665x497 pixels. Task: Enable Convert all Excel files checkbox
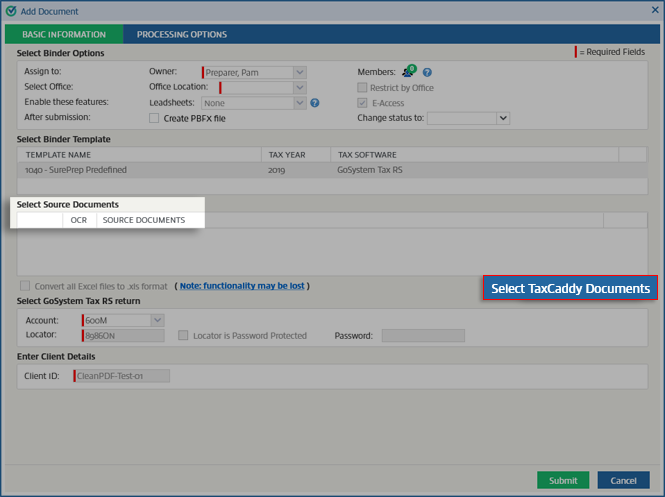click(x=25, y=286)
